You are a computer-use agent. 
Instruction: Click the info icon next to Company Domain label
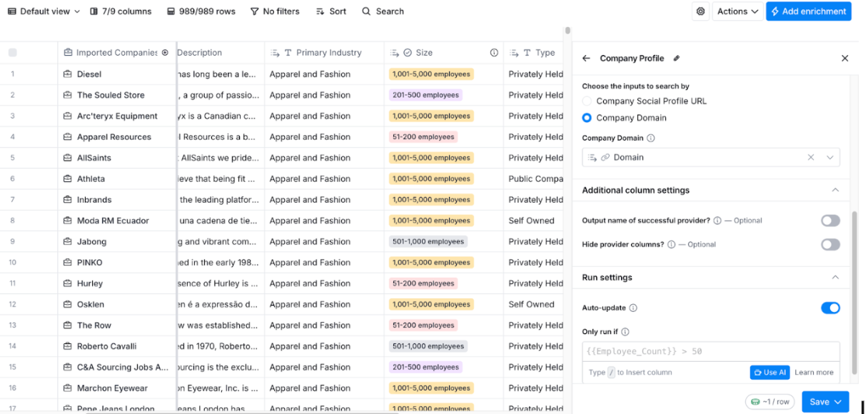coord(651,138)
